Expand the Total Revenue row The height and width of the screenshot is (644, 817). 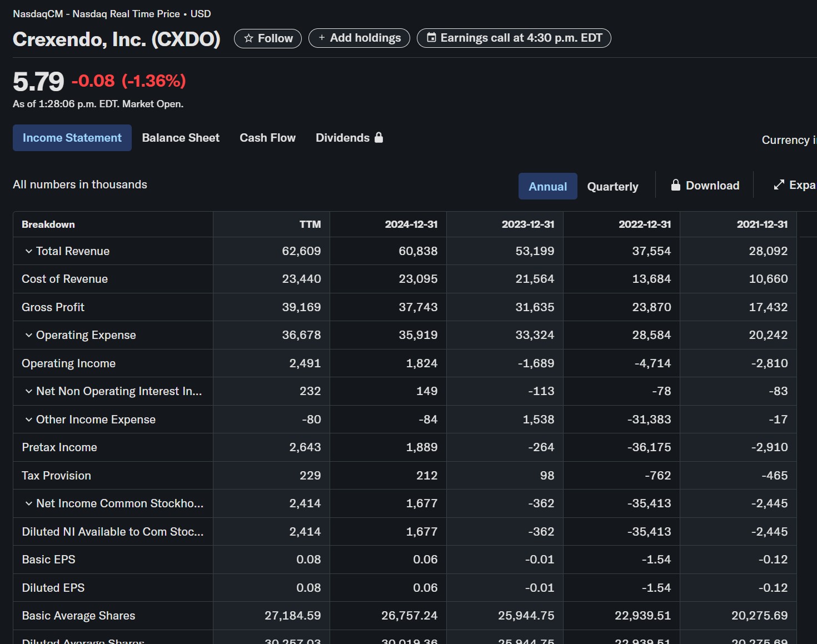point(28,252)
